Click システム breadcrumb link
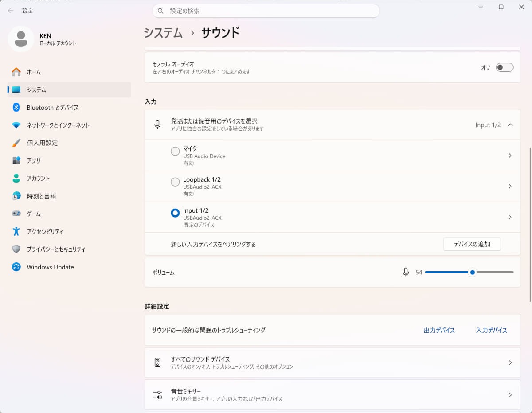The width and height of the screenshot is (532, 413). pos(163,33)
